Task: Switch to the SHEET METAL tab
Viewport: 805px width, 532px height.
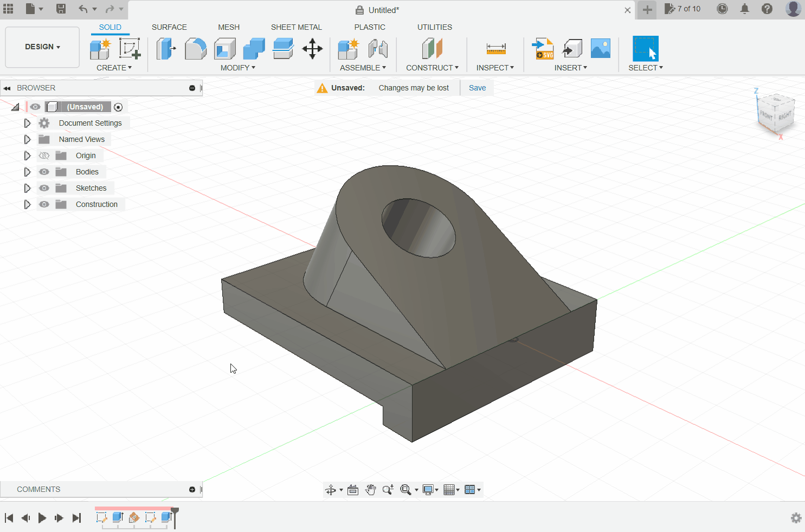Action: click(296, 27)
